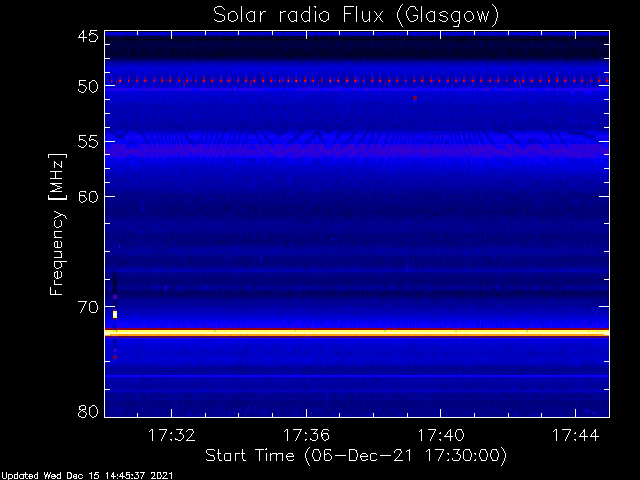The image size is (640, 480).
Task: Click the bright yellow-white spot near 70 MHz at plot start
Action: pyautogui.click(x=115, y=314)
